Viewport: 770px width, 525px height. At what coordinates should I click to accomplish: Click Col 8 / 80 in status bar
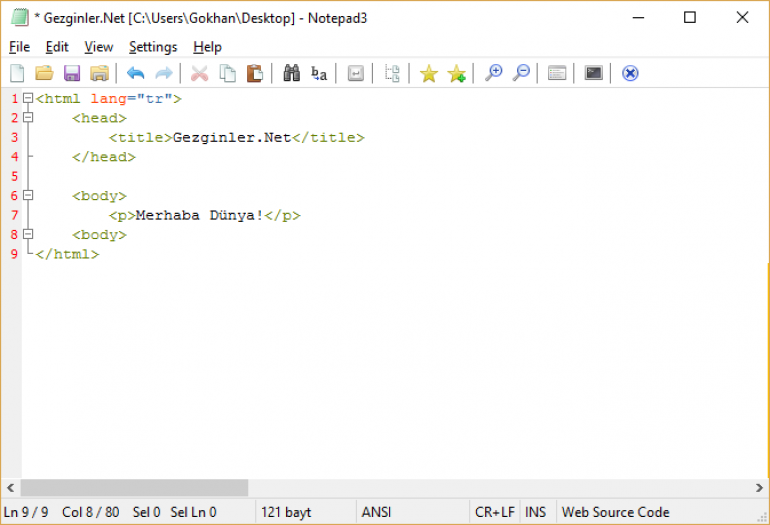90,512
